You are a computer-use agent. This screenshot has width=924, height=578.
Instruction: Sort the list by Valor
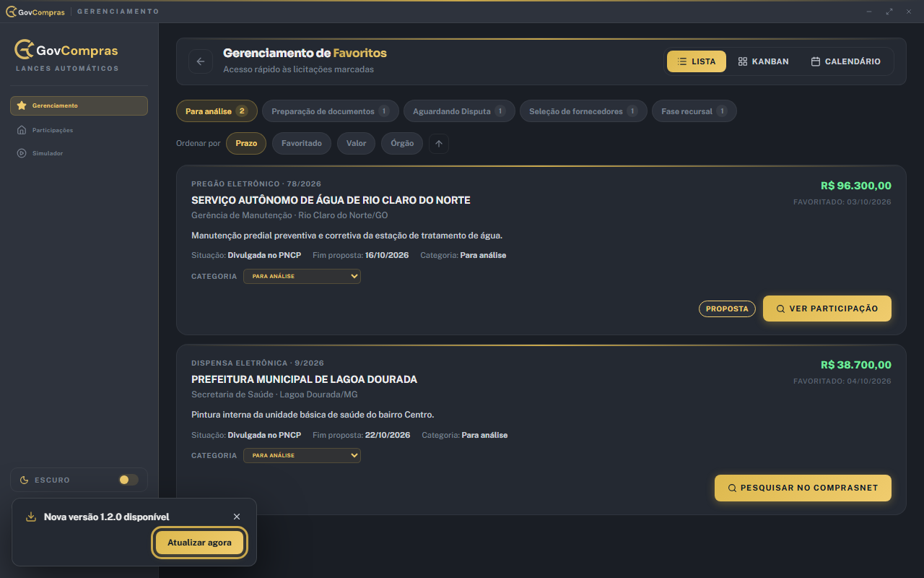pos(356,143)
